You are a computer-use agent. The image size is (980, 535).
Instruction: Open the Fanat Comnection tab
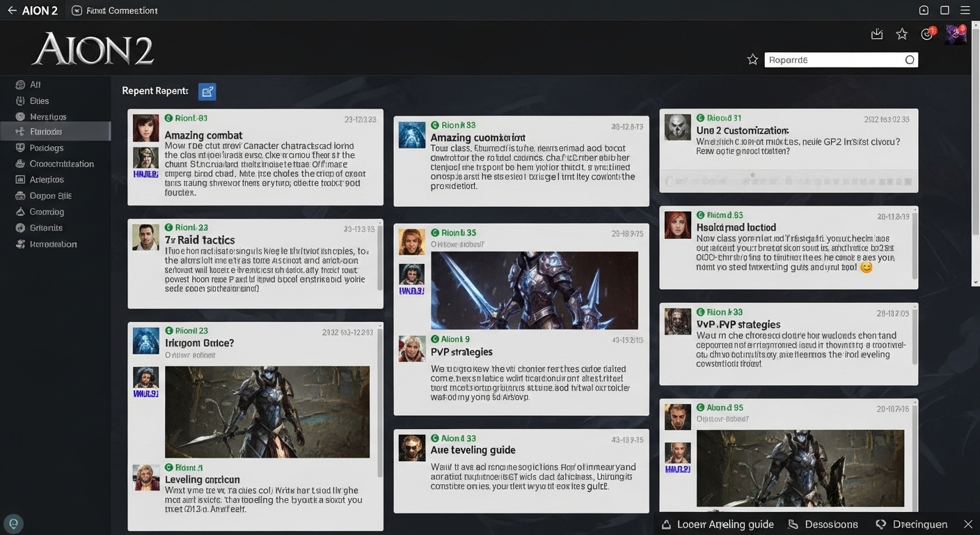tap(115, 10)
